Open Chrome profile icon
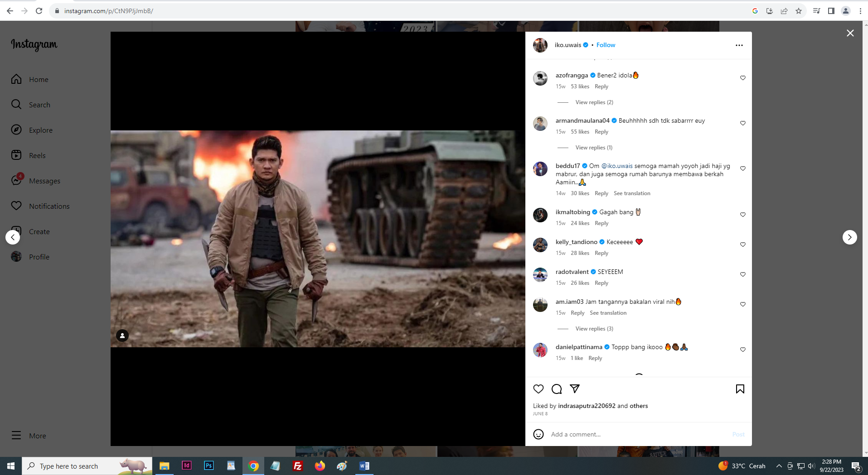The image size is (868, 475). coord(846,11)
